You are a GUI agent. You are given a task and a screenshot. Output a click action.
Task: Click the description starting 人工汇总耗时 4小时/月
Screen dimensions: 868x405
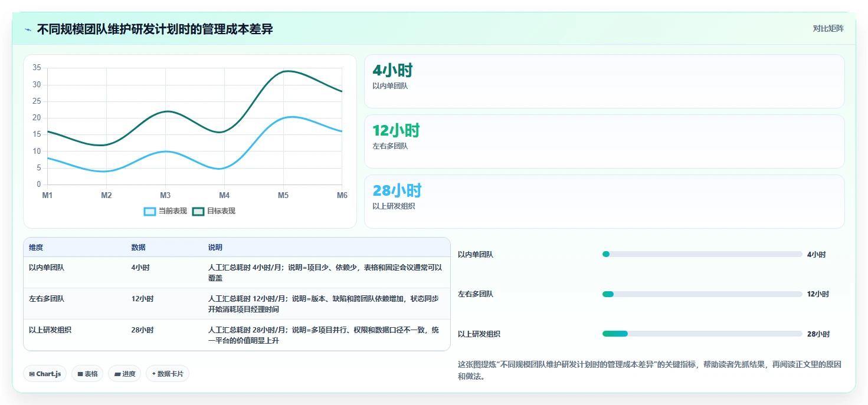(325, 272)
